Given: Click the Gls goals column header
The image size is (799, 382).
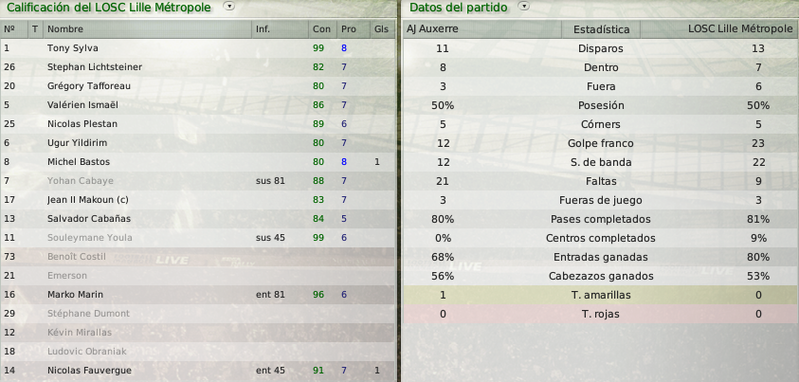Looking at the screenshot, I should tap(382, 29).
